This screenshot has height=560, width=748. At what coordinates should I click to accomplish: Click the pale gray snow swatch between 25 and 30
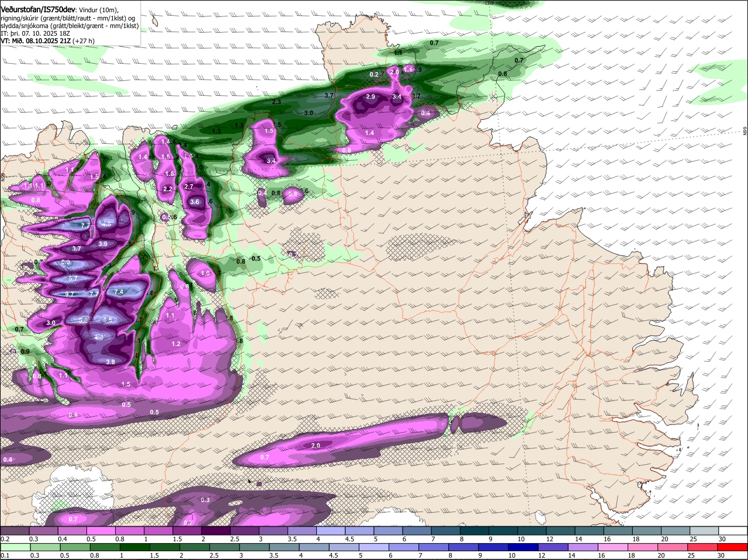pyautogui.click(x=705, y=531)
